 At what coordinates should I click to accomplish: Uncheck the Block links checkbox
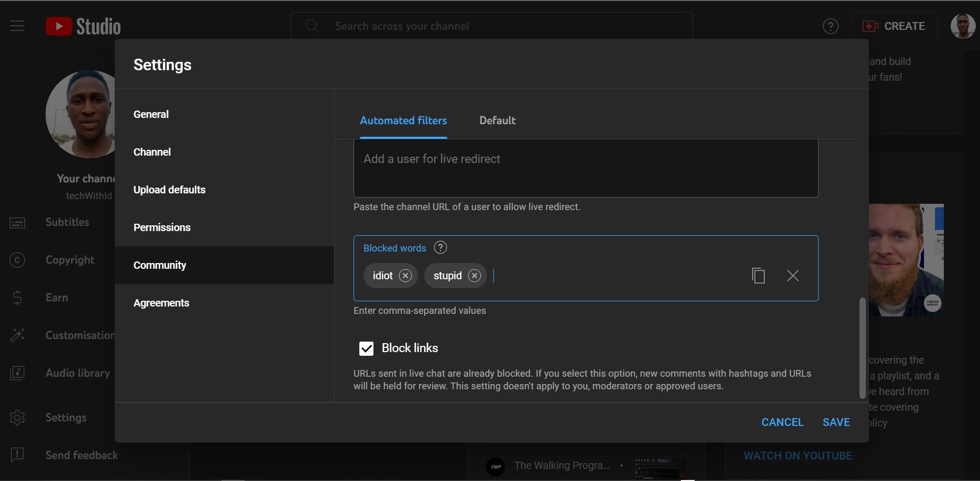point(366,348)
